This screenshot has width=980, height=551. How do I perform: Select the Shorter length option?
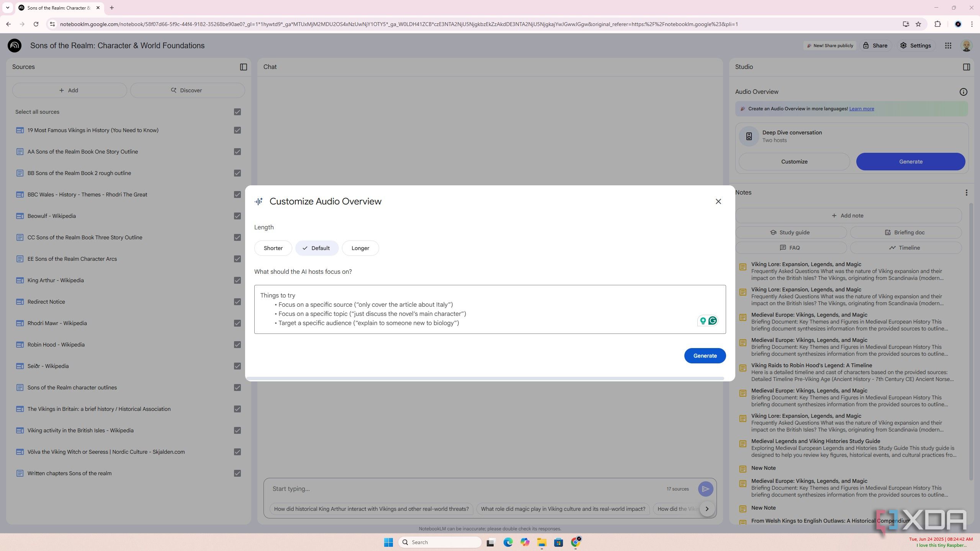[273, 248]
